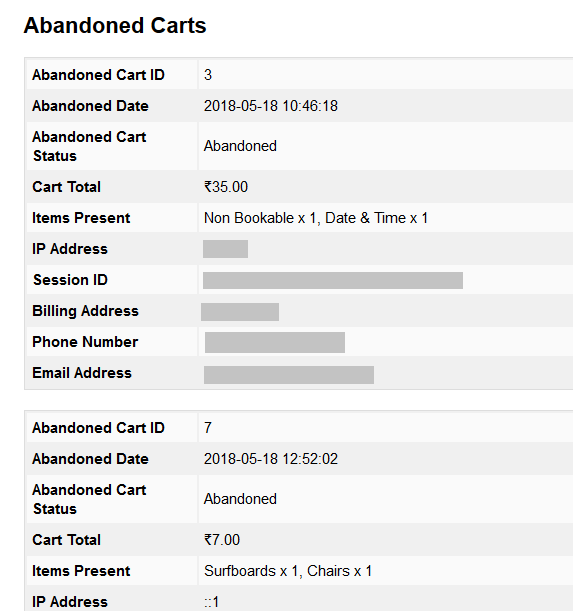
Task: Click items 'Non Bookable x 1, Date & Time x 1'
Action: (x=316, y=218)
